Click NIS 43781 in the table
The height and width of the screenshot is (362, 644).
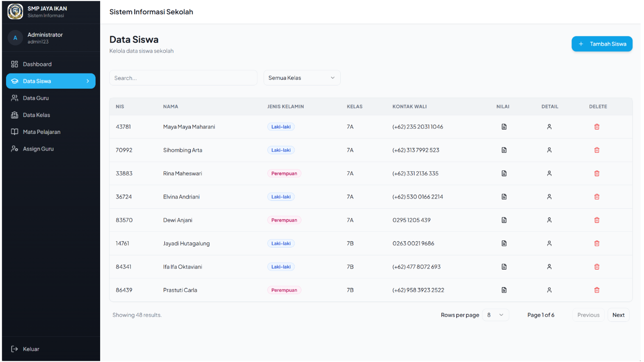point(123,127)
